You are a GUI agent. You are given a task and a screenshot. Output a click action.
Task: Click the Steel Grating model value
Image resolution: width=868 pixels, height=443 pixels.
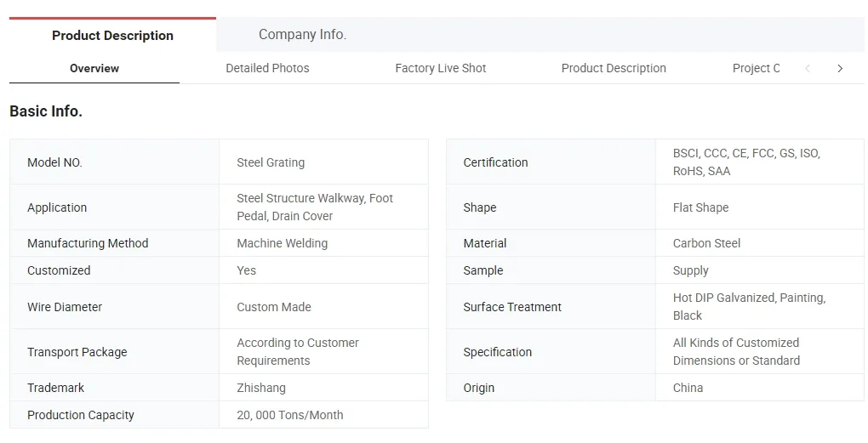pyautogui.click(x=271, y=162)
